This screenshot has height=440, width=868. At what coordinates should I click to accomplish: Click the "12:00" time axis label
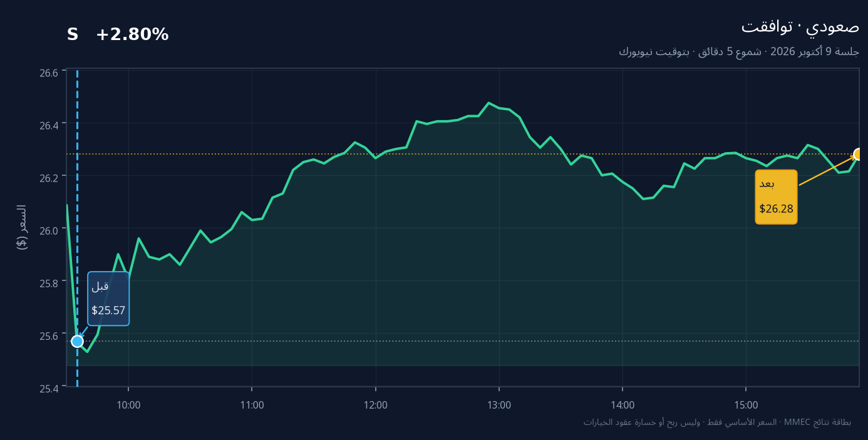(x=376, y=405)
